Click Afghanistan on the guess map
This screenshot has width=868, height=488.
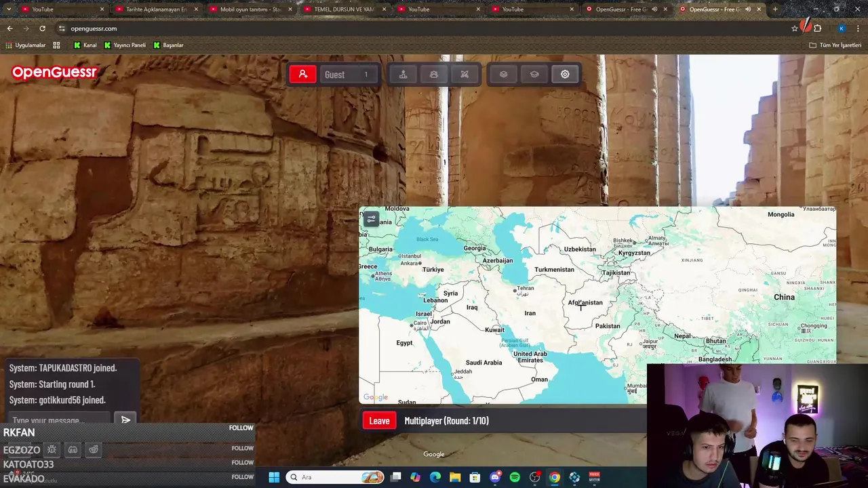[x=585, y=303]
